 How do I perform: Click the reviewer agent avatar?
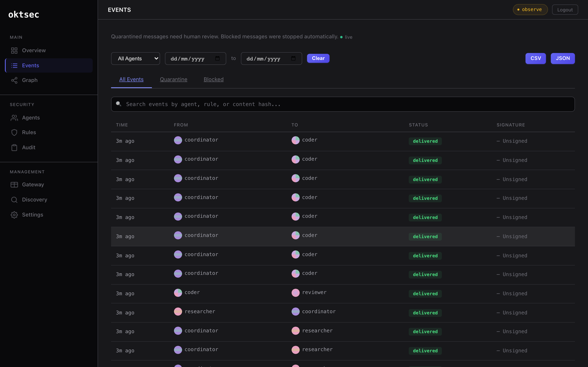point(295,293)
